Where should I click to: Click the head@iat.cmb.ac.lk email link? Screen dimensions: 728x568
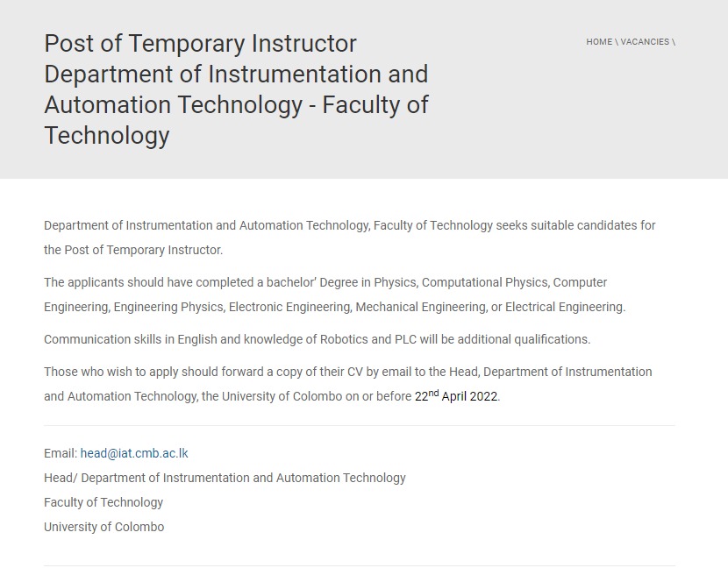tap(134, 453)
